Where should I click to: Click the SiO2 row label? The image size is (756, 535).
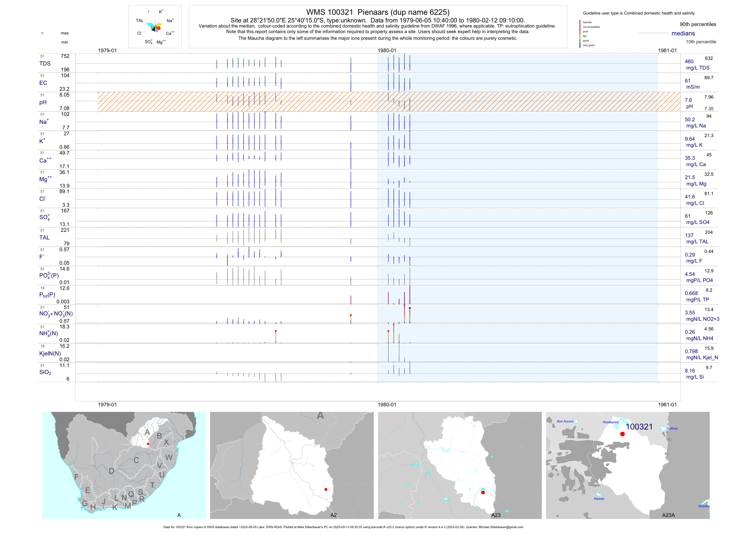coord(45,372)
